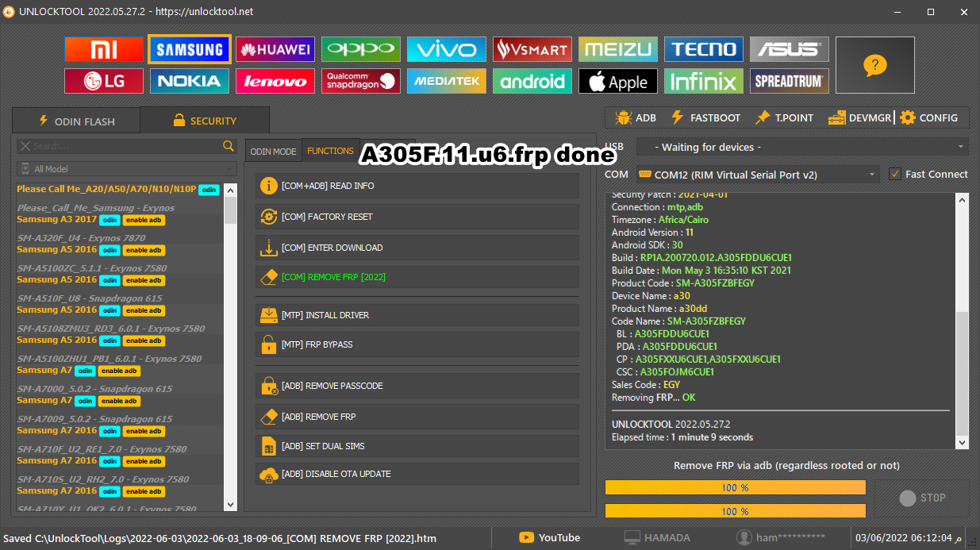Click Product Code SM-A305FZBFEGY in log
The width and height of the screenshot is (980, 550).
pyautogui.click(x=683, y=283)
